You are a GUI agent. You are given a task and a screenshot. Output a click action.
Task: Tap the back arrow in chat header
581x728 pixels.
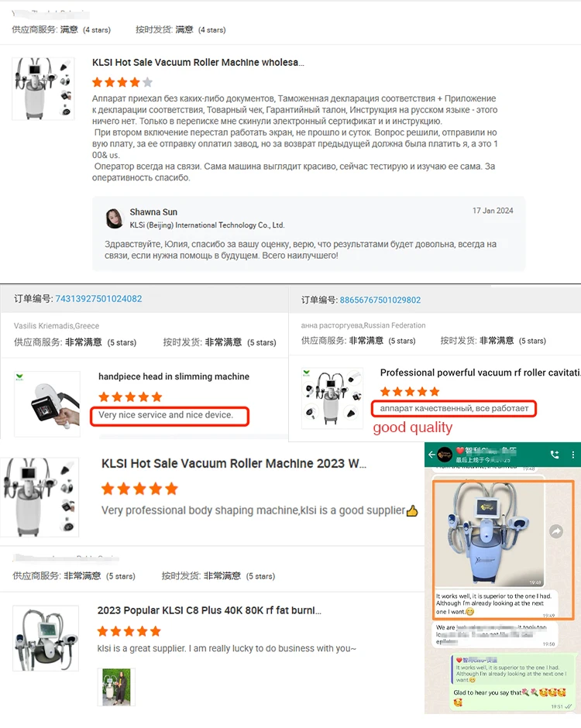[431, 455]
